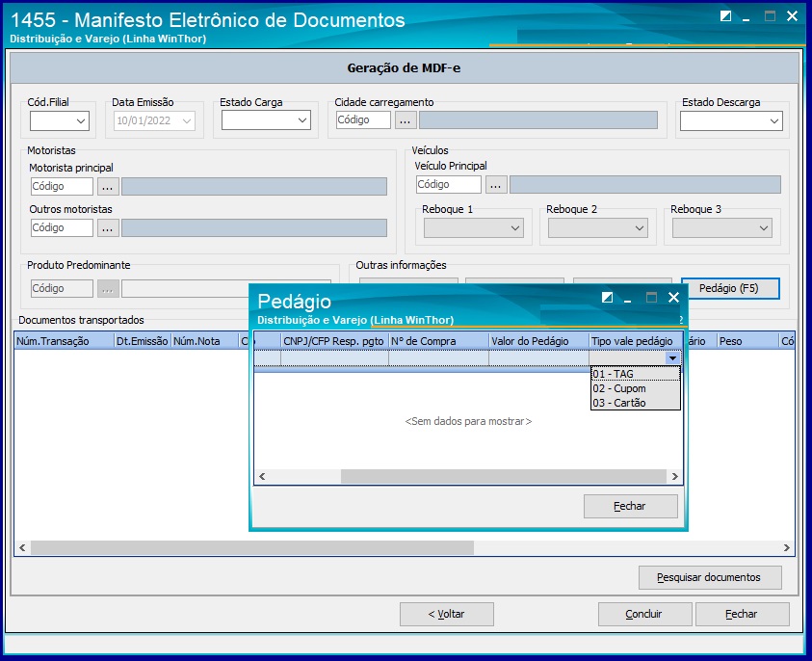Click the Nº de Compra column header
812x661 pixels.
[x=438, y=341]
